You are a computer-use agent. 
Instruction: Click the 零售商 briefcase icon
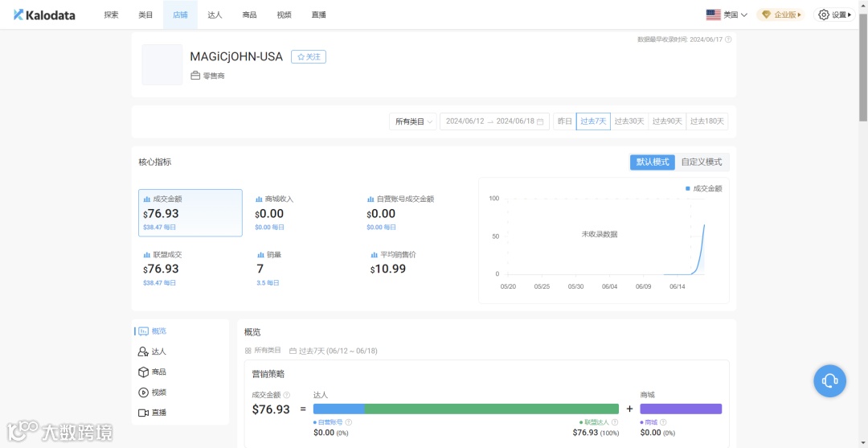coord(195,76)
